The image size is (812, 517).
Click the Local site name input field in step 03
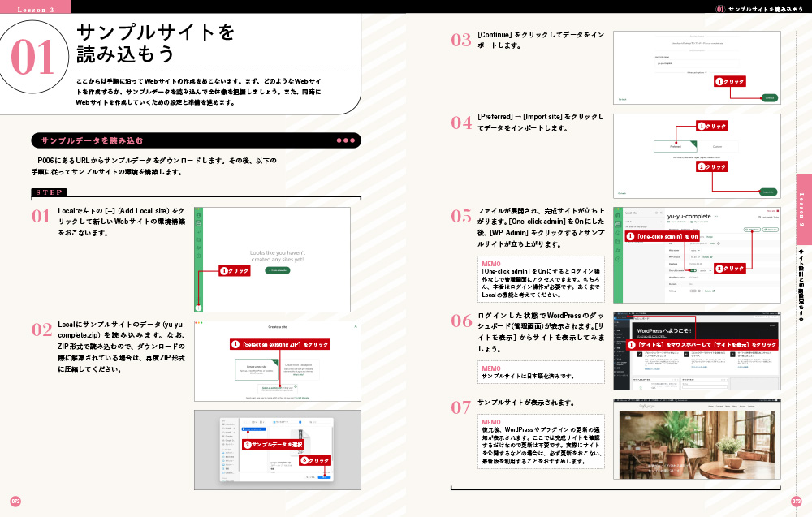(x=698, y=63)
